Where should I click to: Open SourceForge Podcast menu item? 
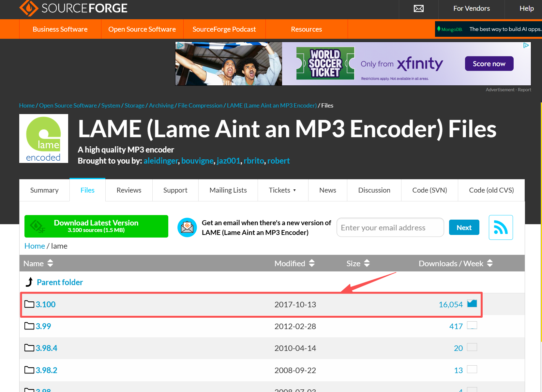224,29
